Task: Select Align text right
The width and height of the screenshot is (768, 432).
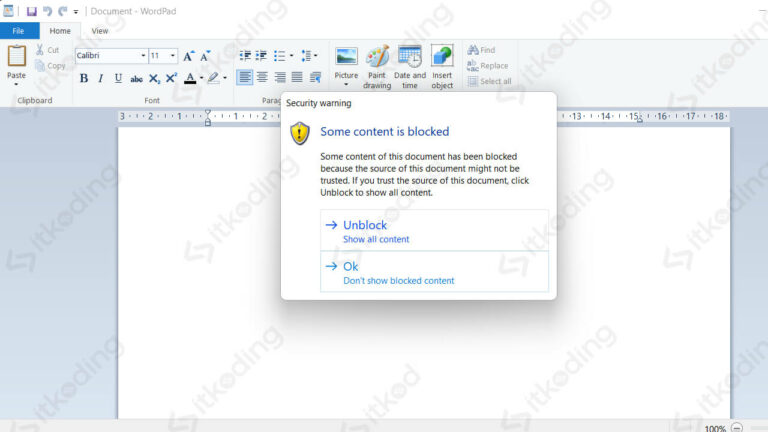Action: [280, 77]
